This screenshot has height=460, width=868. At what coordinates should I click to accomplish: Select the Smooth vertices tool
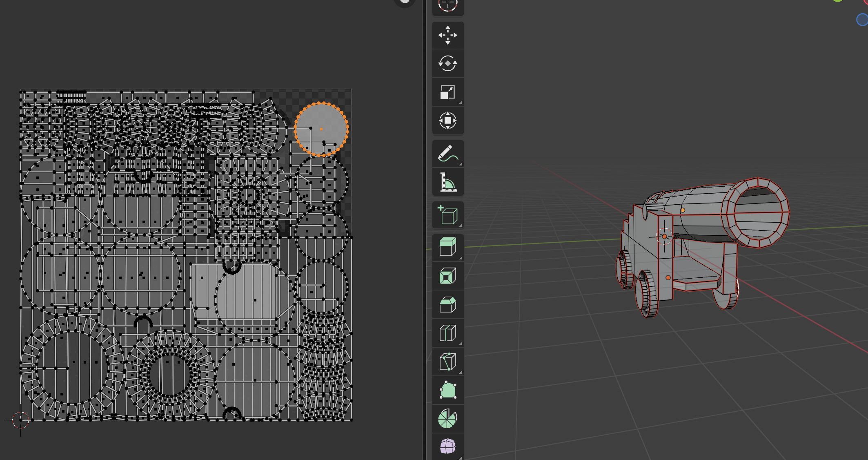click(448, 447)
